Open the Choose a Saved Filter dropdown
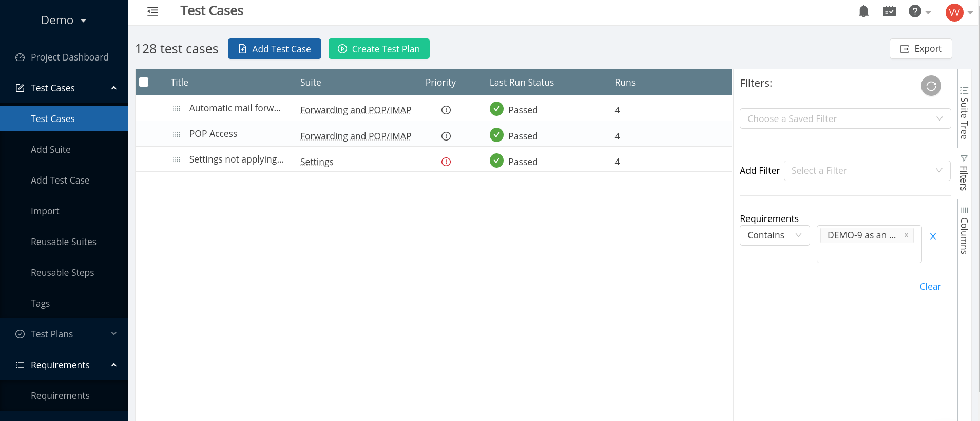Image resolution: width=980 pixels, height=421 pixels. point(845,118)
